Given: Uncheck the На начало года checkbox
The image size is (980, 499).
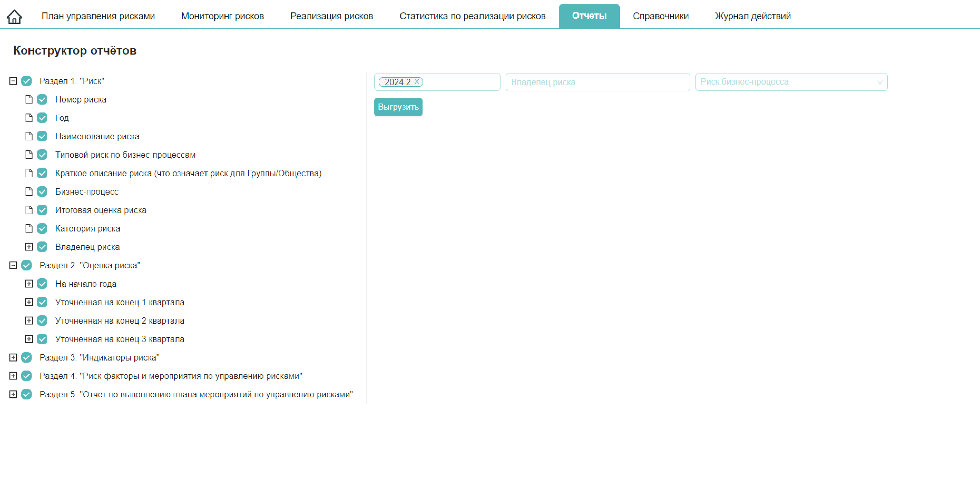Looking at the screenshot, I should pyautogui.click(x=42, y=284).
